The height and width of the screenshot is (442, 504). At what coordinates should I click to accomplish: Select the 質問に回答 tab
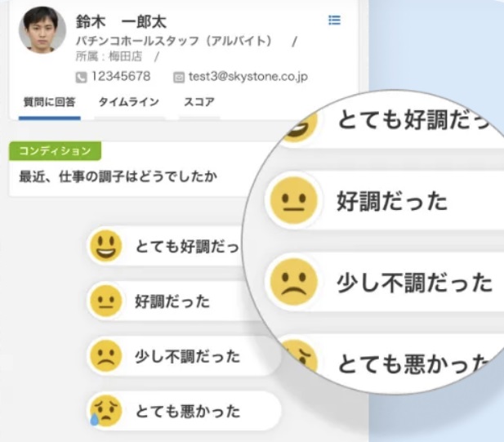[x=50, y=102]
